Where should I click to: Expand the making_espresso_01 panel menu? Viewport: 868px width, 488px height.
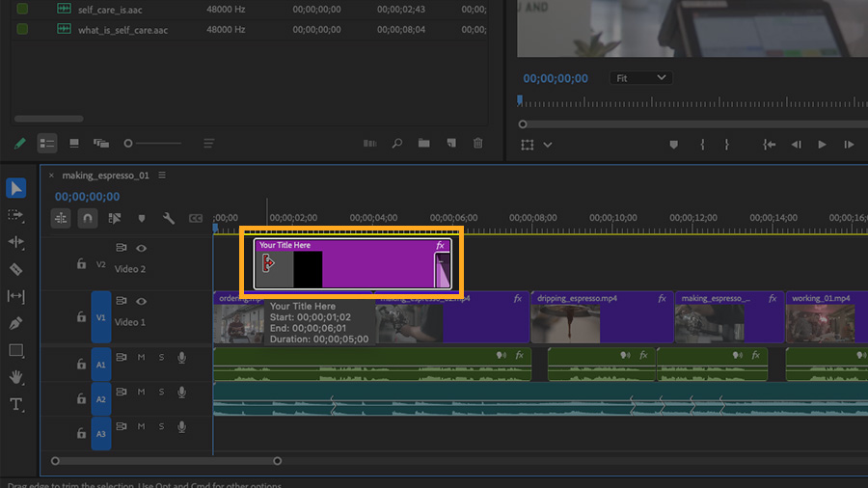pyautogui.click(x=162, y=176)
